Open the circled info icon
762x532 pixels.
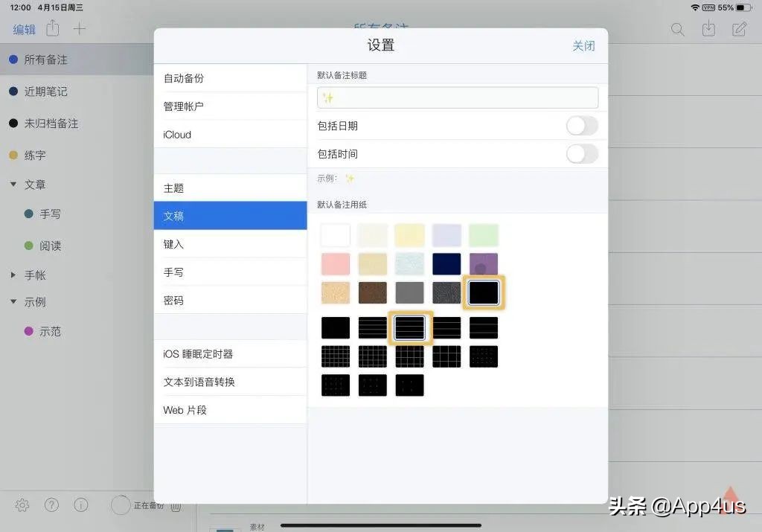tap(80, 505)
